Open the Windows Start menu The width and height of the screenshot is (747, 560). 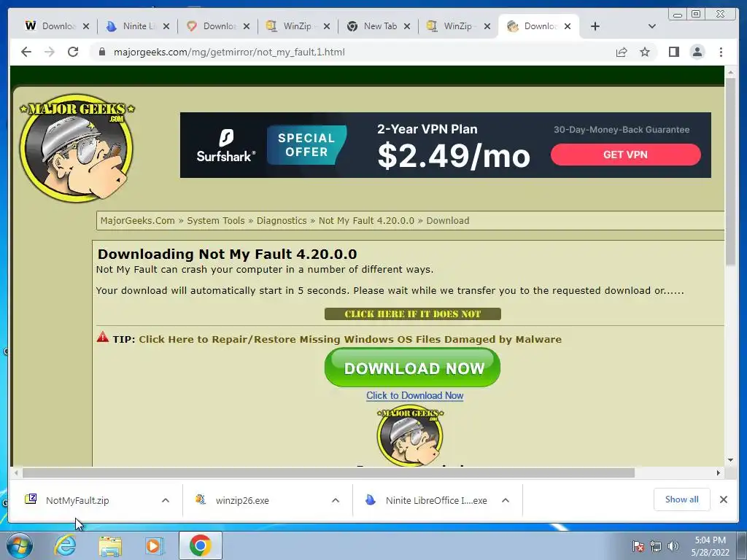click(x=19, y=545)
